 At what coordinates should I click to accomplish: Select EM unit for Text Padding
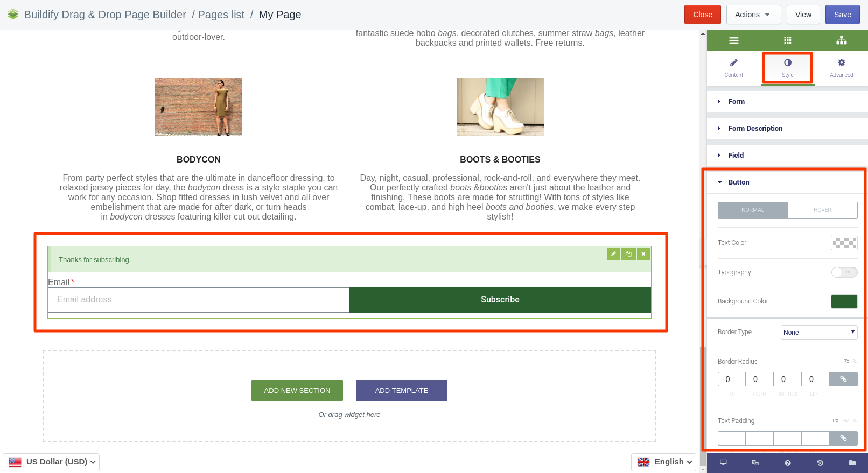click(846, 421)
